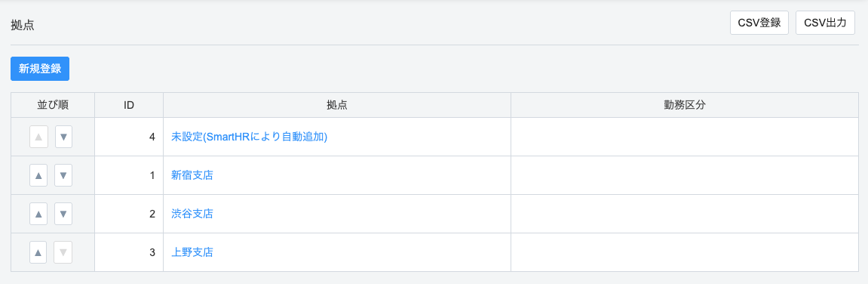
Task: Open the 新宿支店 link
Action: coord(192,175)
